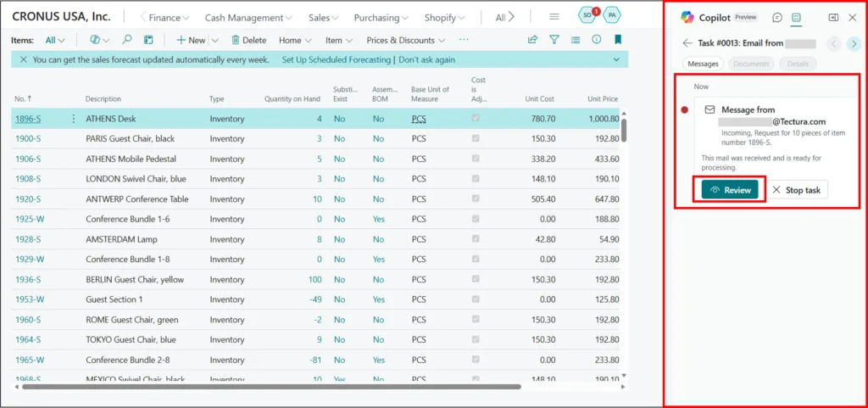Click the Review button
868x408 pixels.
click(x=730, y=190)
